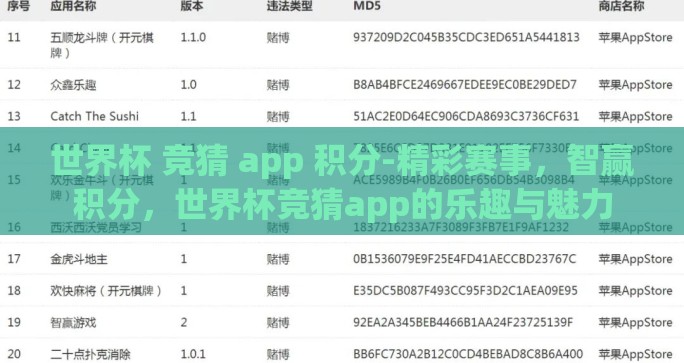Click 赌博 in 欢快麻将 row
The width and height of the screenshot is (684, 363).
coord(278,291)
